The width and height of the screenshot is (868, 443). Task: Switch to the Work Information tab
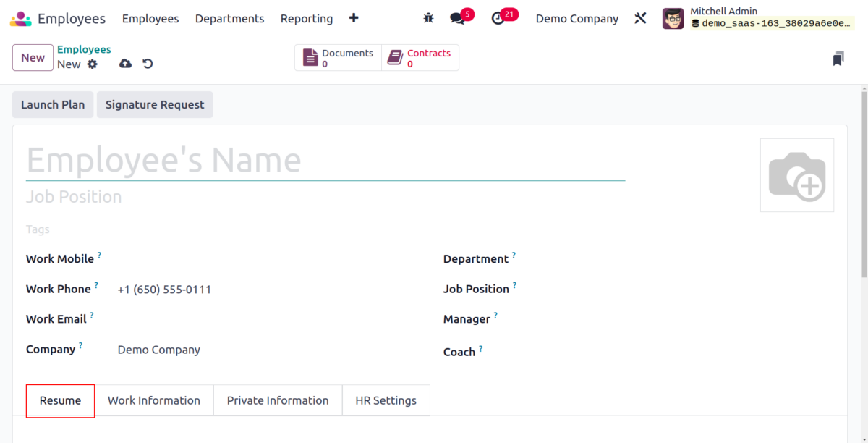(x=154, y=400)
